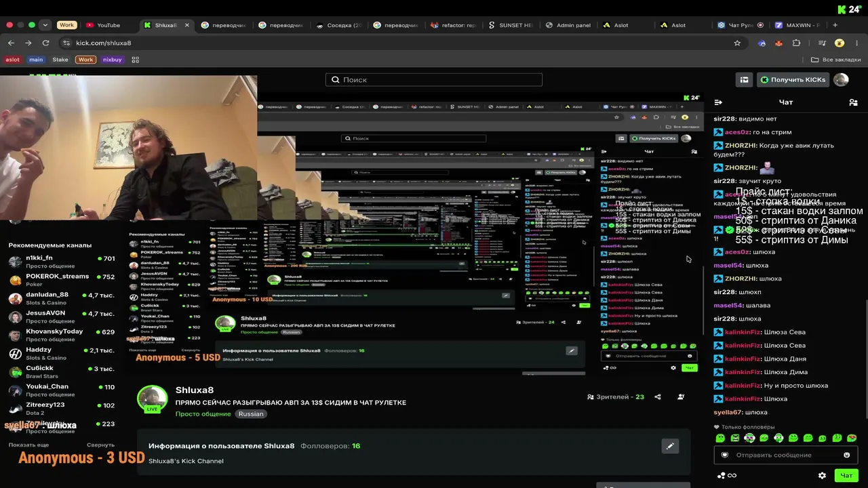Open the tab search dropdown arrow
The image size is (868, 488).
point(45,25)
